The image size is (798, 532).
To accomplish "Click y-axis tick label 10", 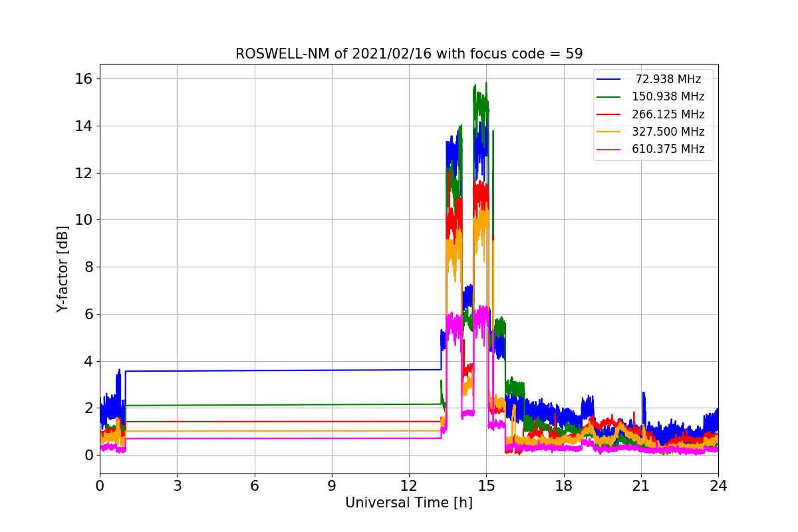I will 84,220.
